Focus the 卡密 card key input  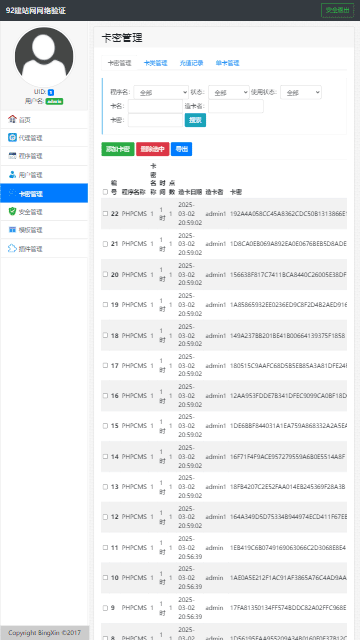click(156, 120)
